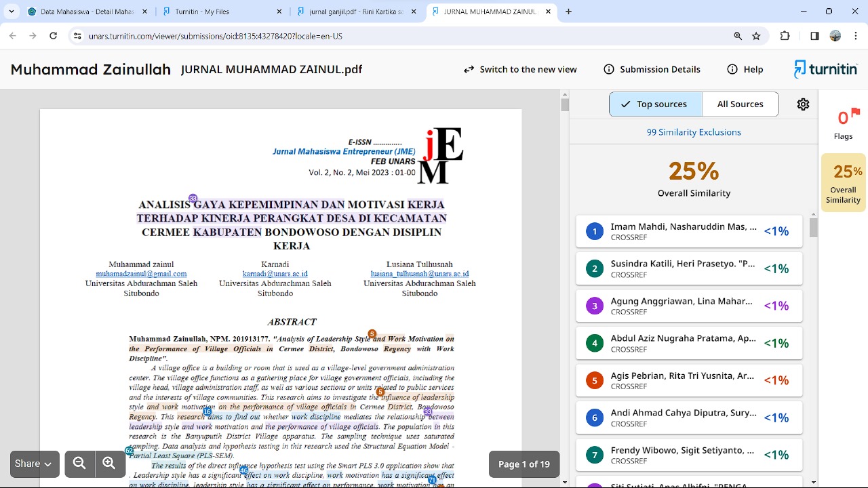The height and width of the screenshot is (488, 868).
Task: Open source 5 Agis Pebrian card
Action: click(x=689, y=380)
